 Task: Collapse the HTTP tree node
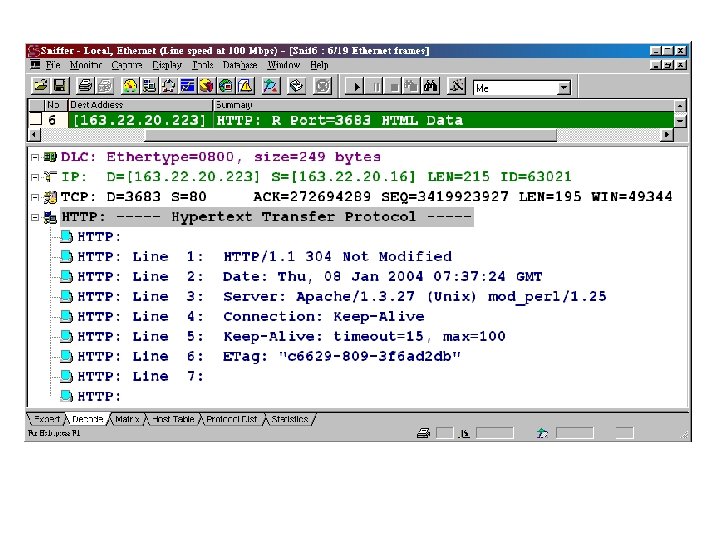(x=35, y=217)
